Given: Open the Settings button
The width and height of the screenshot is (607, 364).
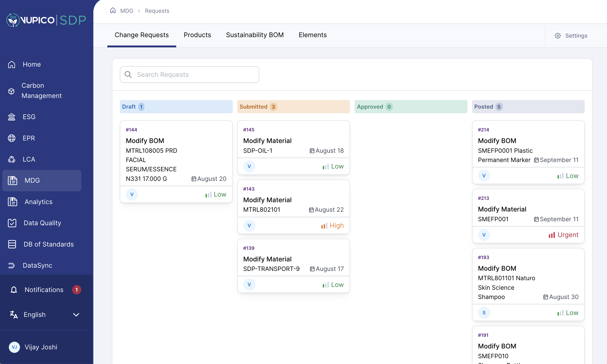Looking at the screenshot, I should click(x=571, y=36).
